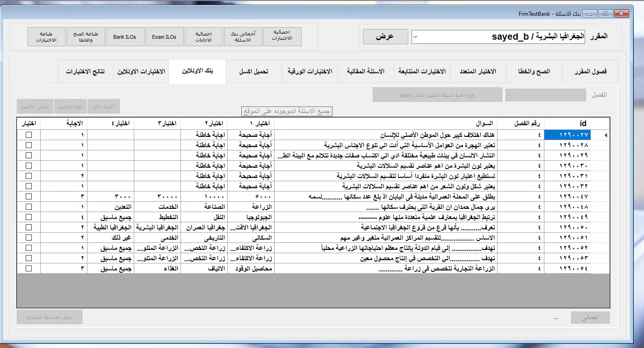Click the جغرافيا العمران cell

click(204, 227)
